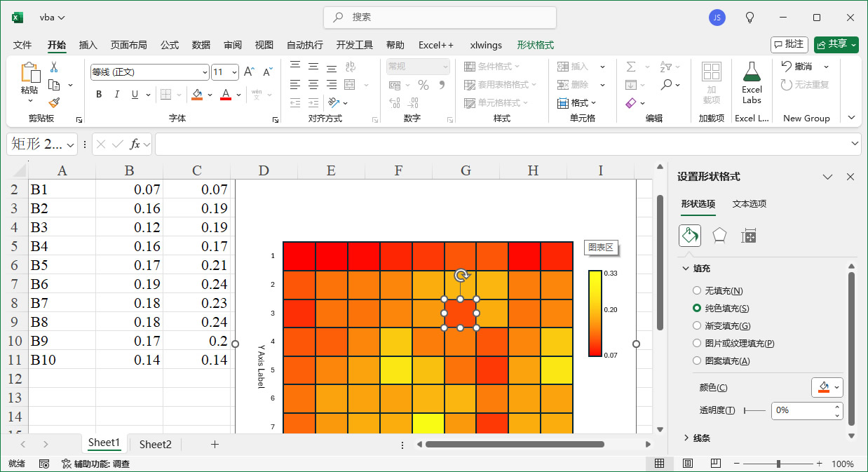Click the 共享 button
Screen dimensions: 868x472
coord(835,43)
